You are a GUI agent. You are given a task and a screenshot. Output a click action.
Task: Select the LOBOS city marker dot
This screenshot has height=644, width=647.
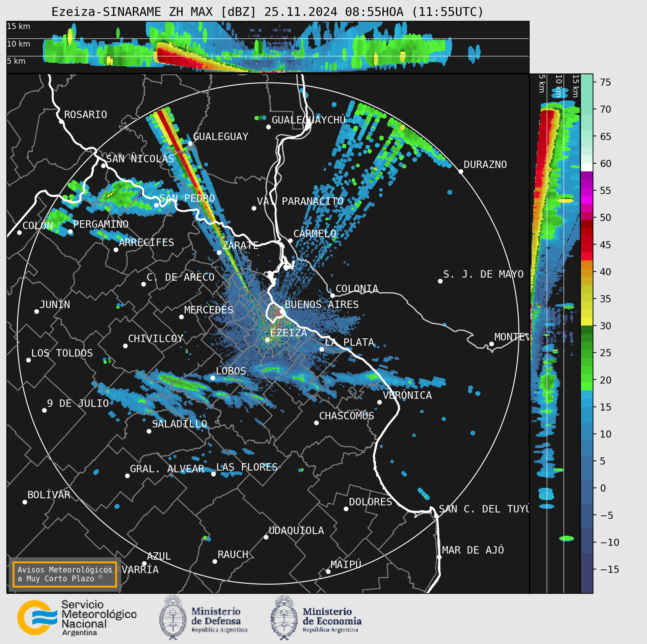(x=213, y=378)
